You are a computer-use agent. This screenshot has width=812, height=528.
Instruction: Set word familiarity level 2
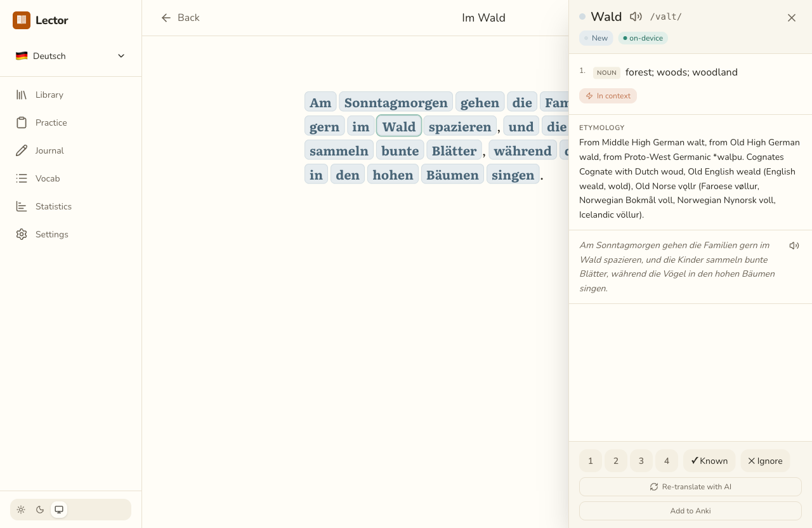point(616,461)
